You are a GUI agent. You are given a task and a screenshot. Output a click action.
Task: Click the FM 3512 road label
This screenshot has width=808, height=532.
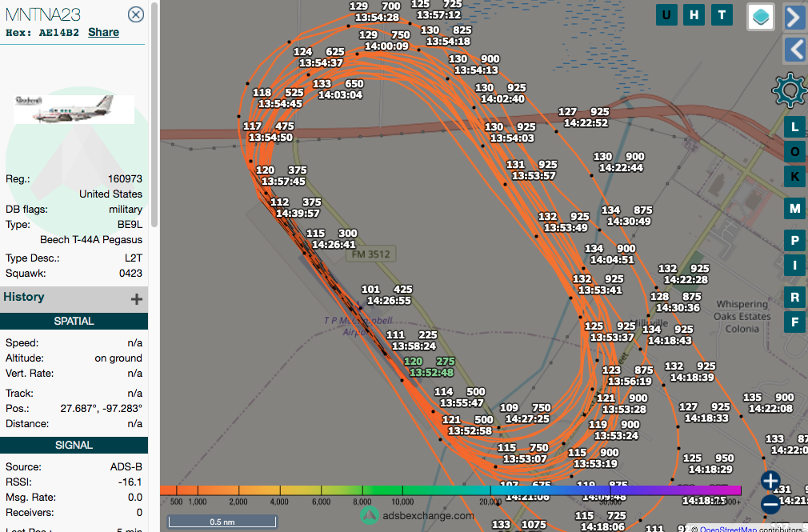(x=370, y=254)
